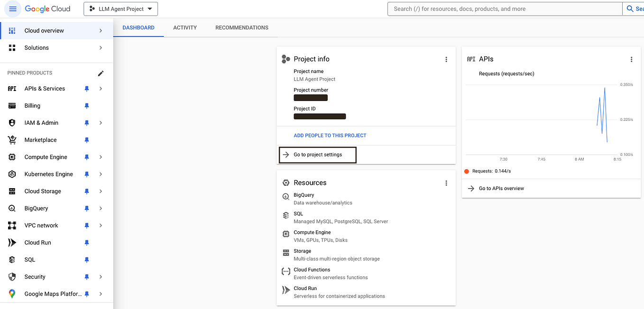Open the LLM Agent Project selector

pyautogui.click(x=120, y=9)
